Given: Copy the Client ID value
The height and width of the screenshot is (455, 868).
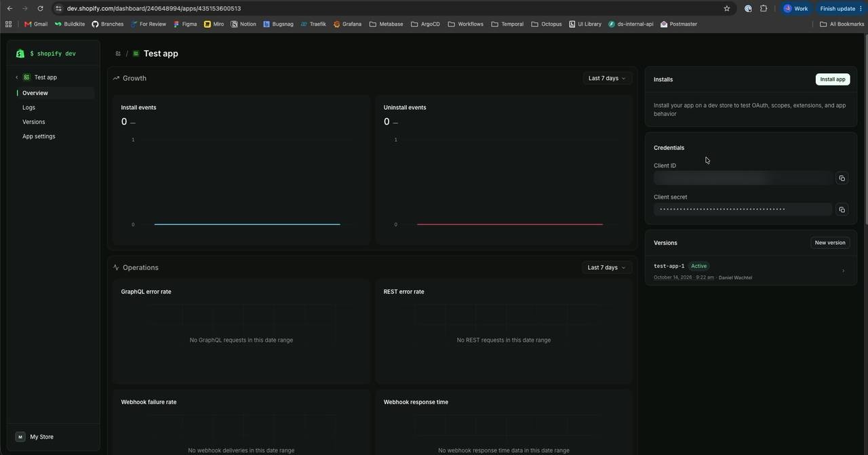Looking at the screenshot, I should (x=842, y=178).
